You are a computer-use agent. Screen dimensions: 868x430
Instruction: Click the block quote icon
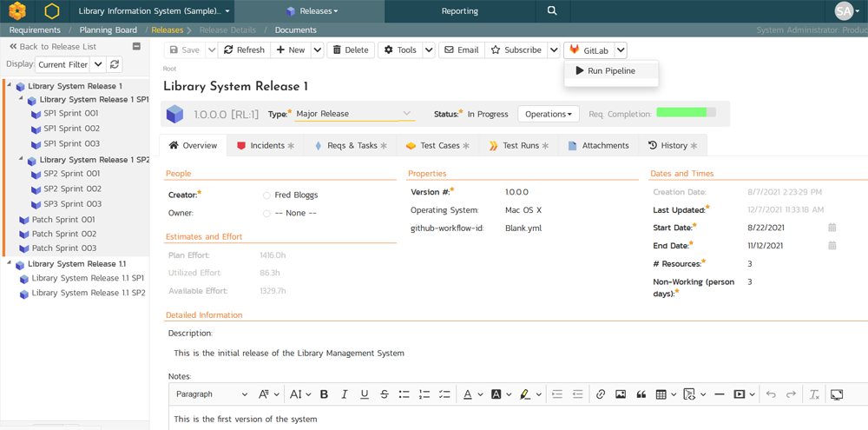pyautogui.click(x=641, y=394)
